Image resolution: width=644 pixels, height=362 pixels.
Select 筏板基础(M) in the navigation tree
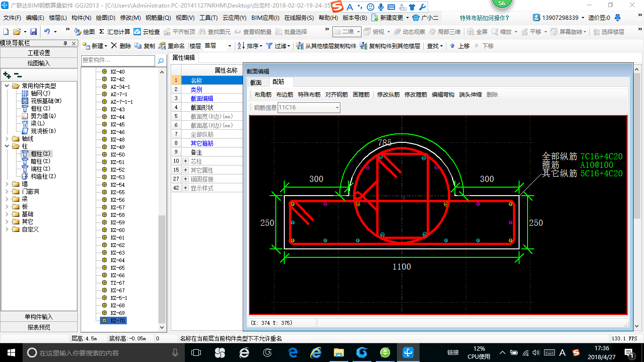point(42,101)
